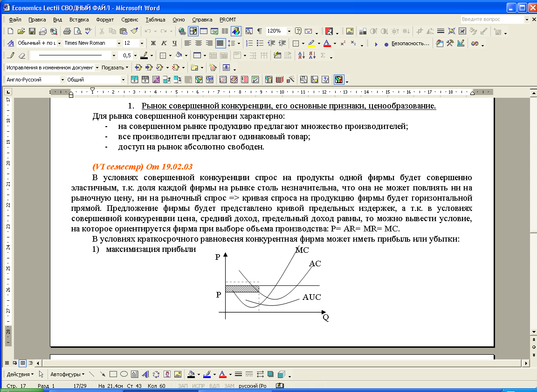537x392 pixels.
Task: Show paragraph marks pilcrow
Action: [260, 31]
